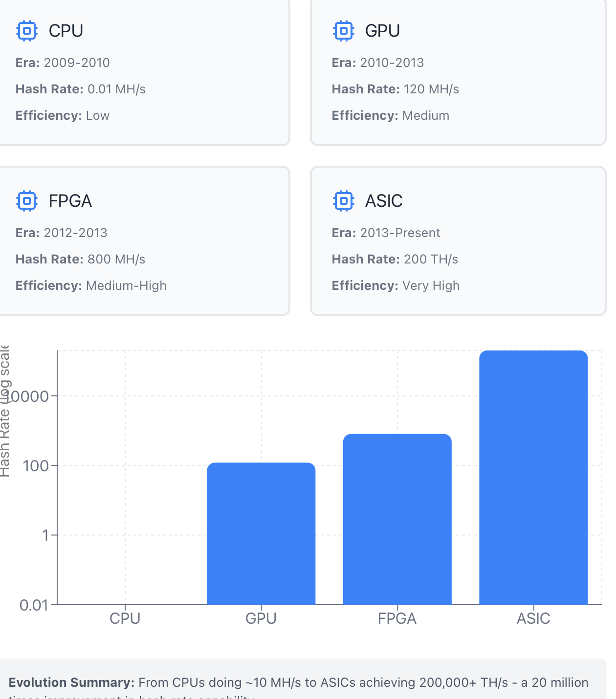This screenshot has width=616, height=699.
Task: Select the CPU card heading
Action: point(66,31)
